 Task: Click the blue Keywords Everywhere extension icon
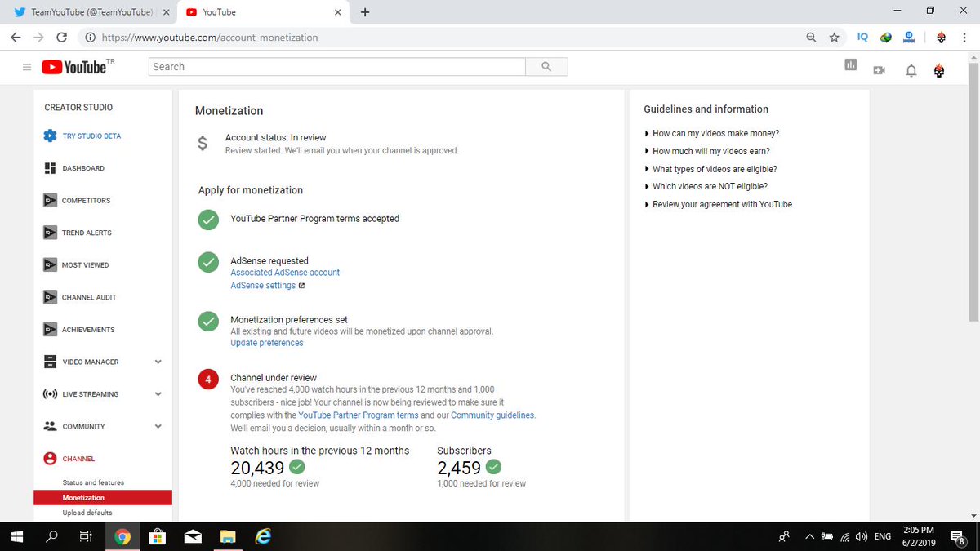tap(908, 38)
